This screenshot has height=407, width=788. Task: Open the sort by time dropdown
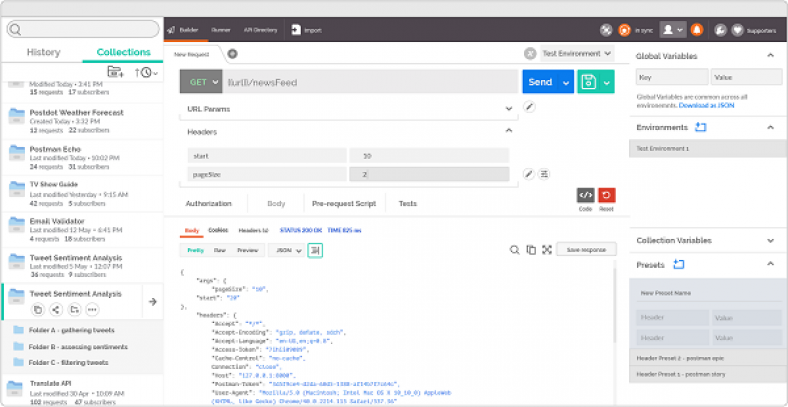(146, 72)
